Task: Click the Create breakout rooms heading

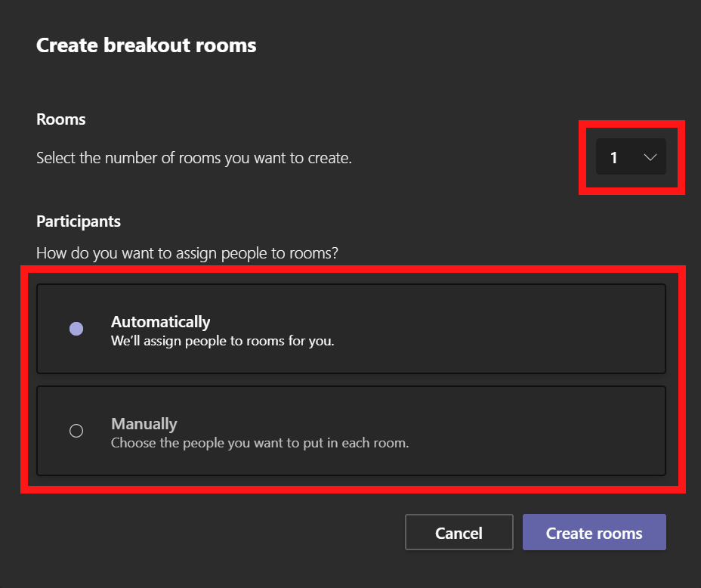Action: click(146, 45)
